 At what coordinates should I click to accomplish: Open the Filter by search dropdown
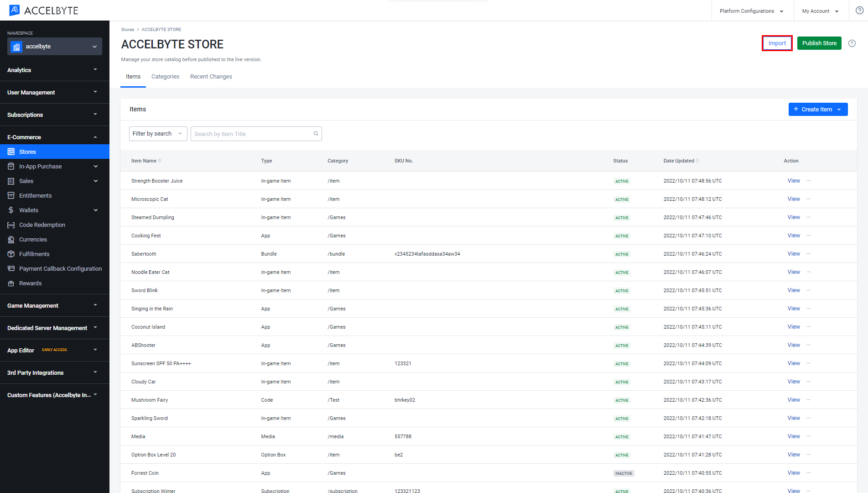[x=158, y=134]
